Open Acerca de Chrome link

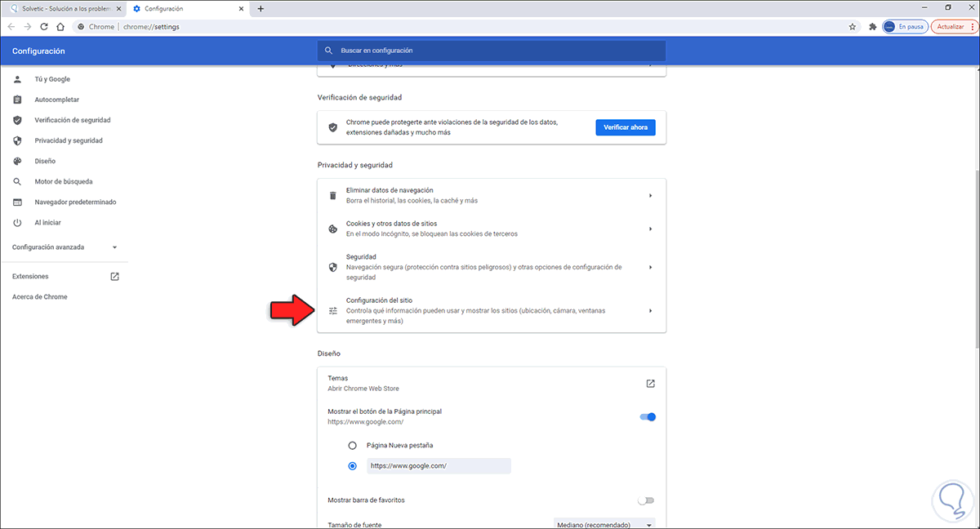(40, 297)
